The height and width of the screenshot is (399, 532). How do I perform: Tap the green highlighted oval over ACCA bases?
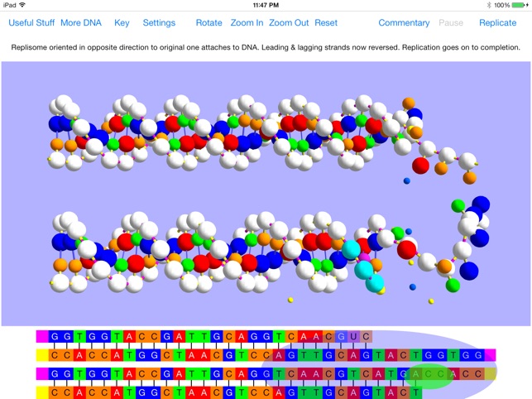[429, 376]
